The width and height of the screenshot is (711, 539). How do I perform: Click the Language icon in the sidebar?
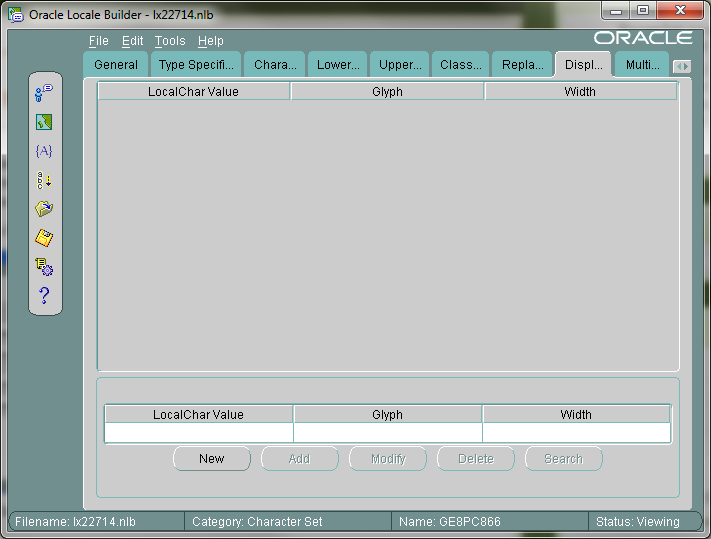(x=44, y=93)
